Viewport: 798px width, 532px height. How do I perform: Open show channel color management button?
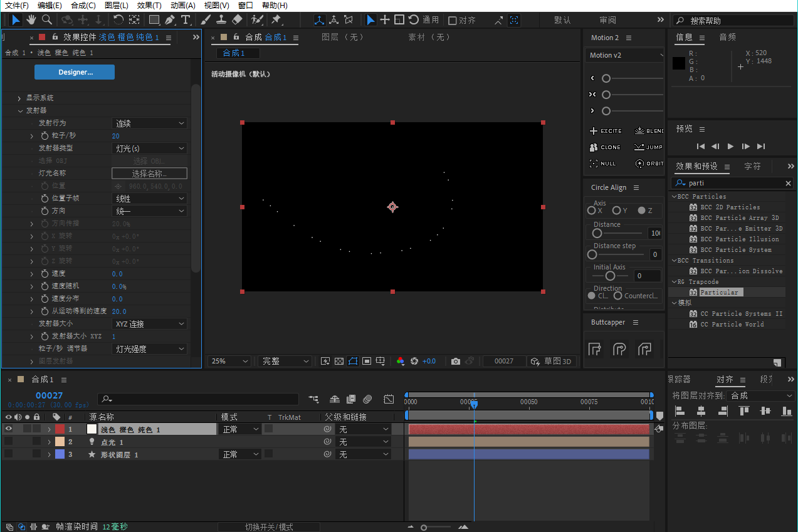coord(401,361)
